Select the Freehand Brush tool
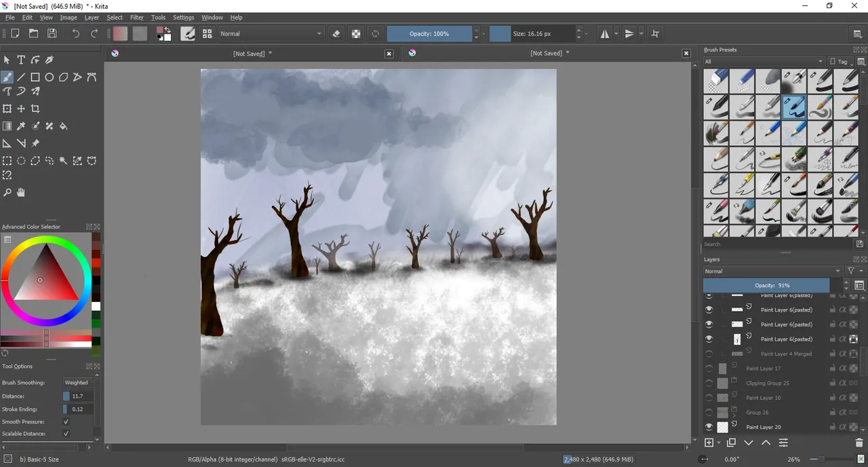Viewport: 868px width, 467px height. point(7,77)
